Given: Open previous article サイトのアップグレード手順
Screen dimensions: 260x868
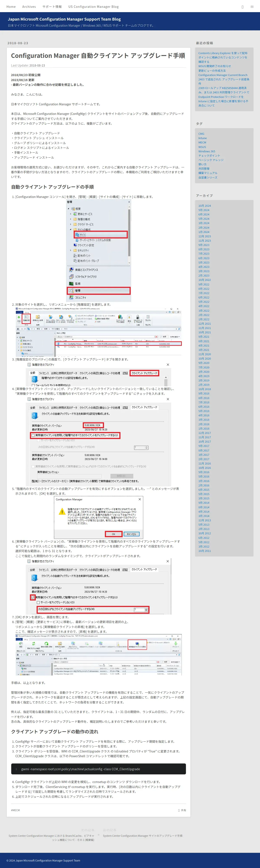Looking at the screenshot, I should (x=143, y=836).
